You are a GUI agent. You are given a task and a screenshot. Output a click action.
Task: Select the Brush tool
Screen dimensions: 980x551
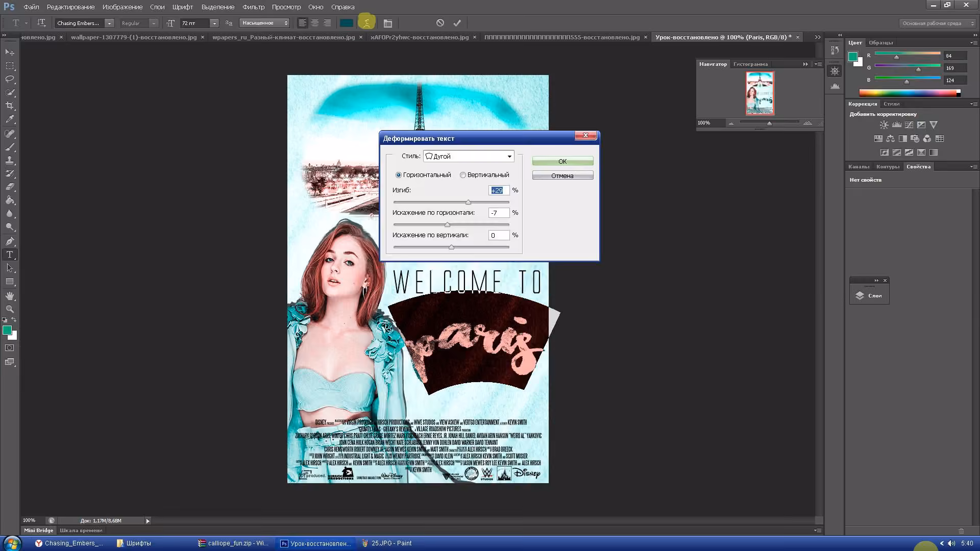10,147
